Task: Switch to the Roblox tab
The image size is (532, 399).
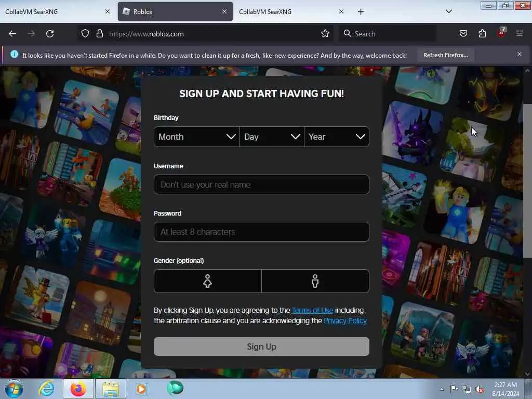Action: [x=175, y=11]
